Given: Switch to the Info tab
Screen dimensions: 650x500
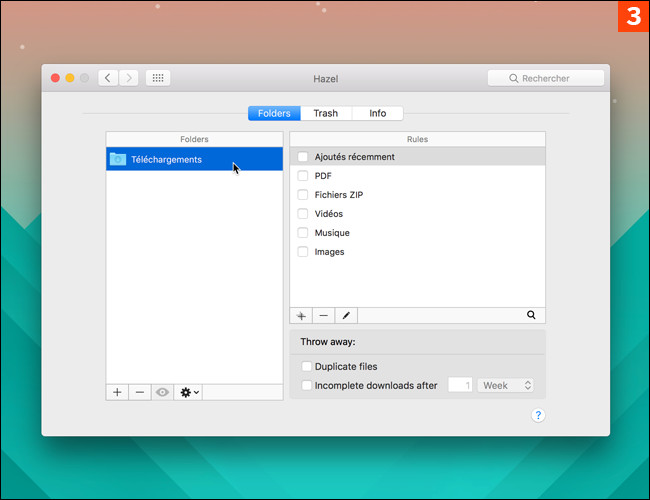Looking at the screenshot, I should (x=377, y=113).
